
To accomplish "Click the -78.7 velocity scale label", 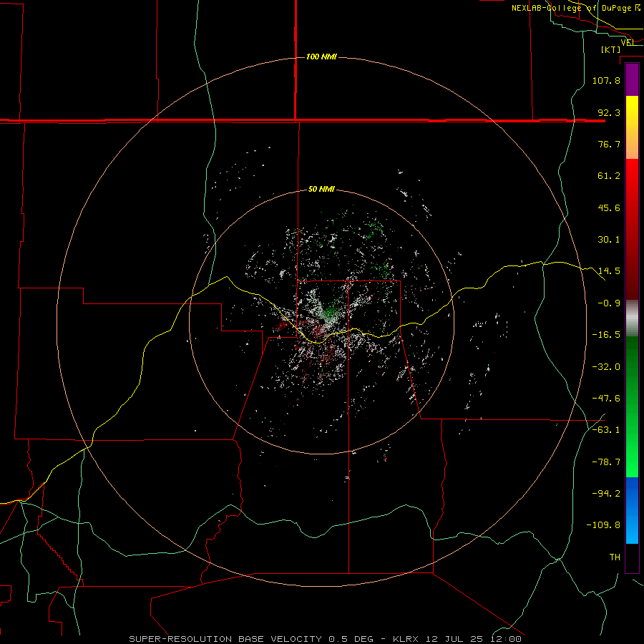I will (606, 462).
